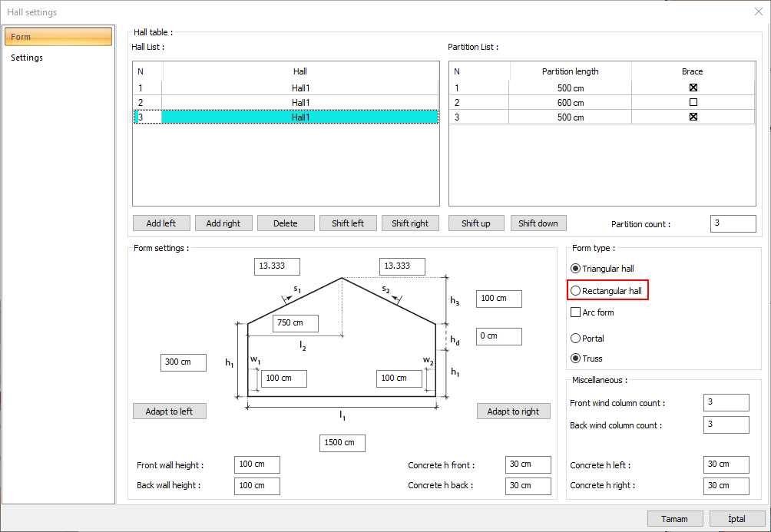Click the Add left button

tap(160, 223)
